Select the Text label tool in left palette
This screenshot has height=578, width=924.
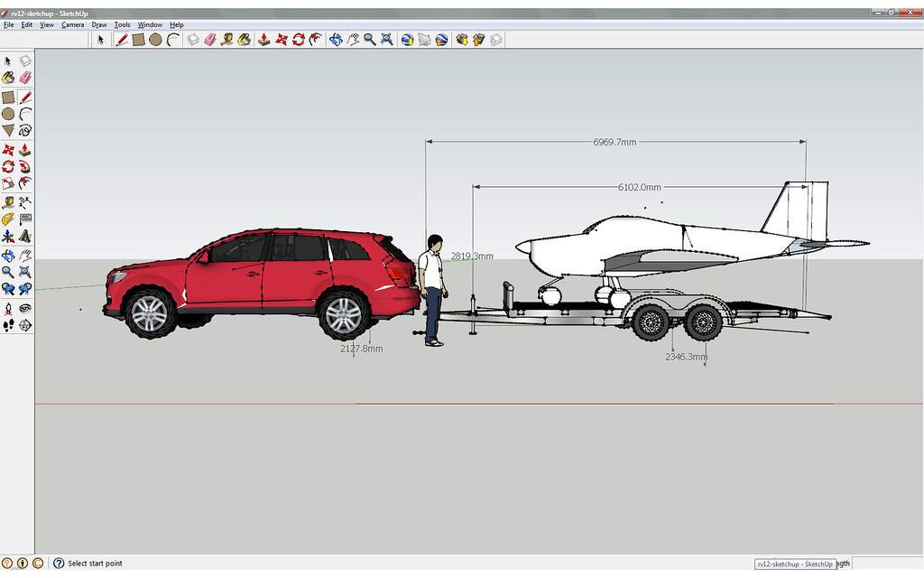click(25, 219)
